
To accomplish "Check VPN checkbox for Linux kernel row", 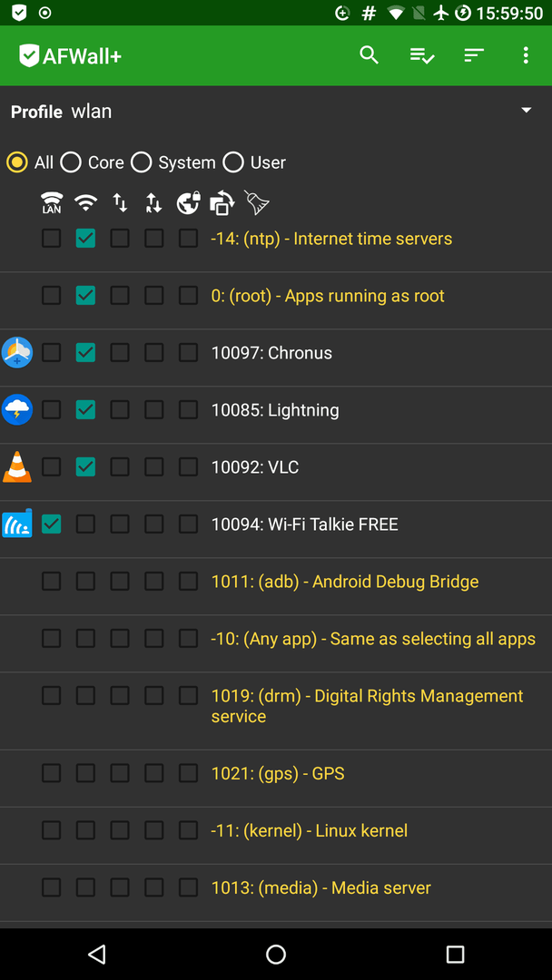I will click(188, 830).
